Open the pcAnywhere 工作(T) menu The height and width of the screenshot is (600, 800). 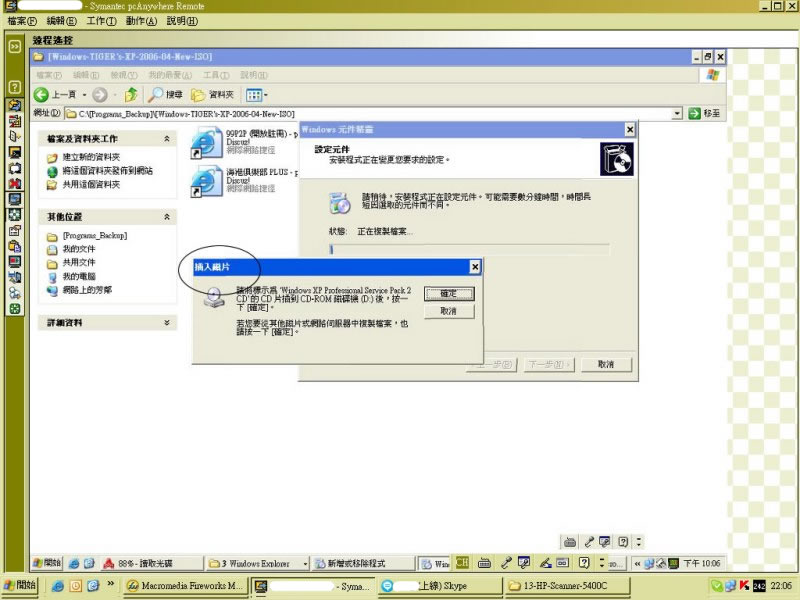click(101, 21)
